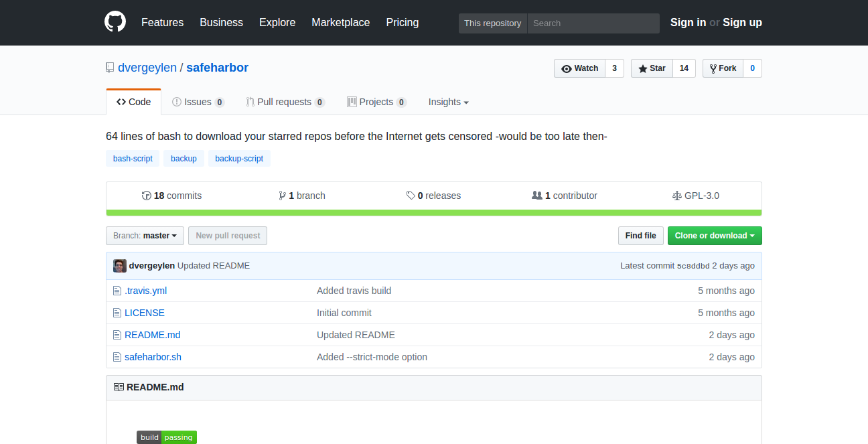Image resolution: width=868 pixels, height=444 pixels.
Task: Click the file icon next to LICENSE
Action: coord(117,313)
